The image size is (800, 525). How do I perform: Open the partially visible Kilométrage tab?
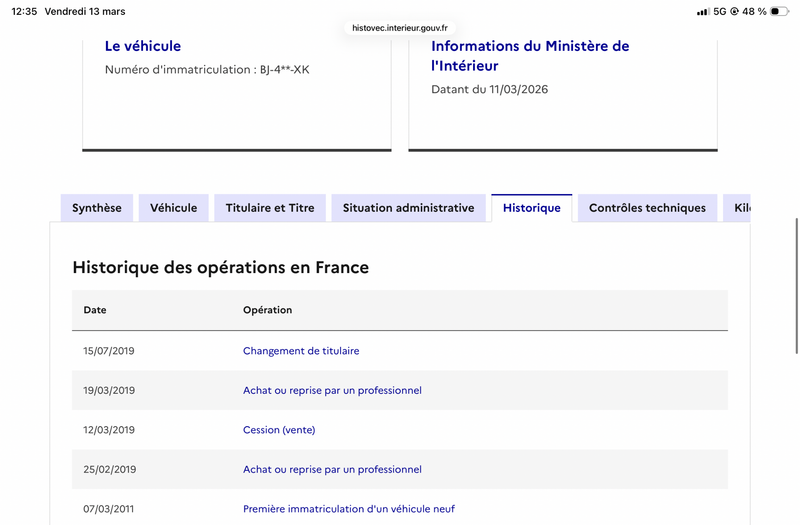pyautogui.click(x=737, y=208)
